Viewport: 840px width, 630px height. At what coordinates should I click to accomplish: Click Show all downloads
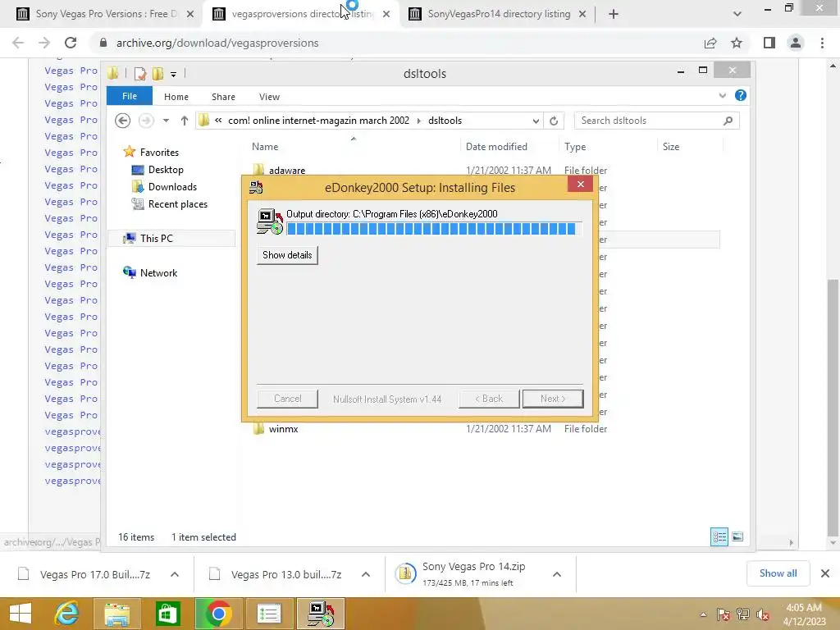pyautogui.click(x=778, y=573)
